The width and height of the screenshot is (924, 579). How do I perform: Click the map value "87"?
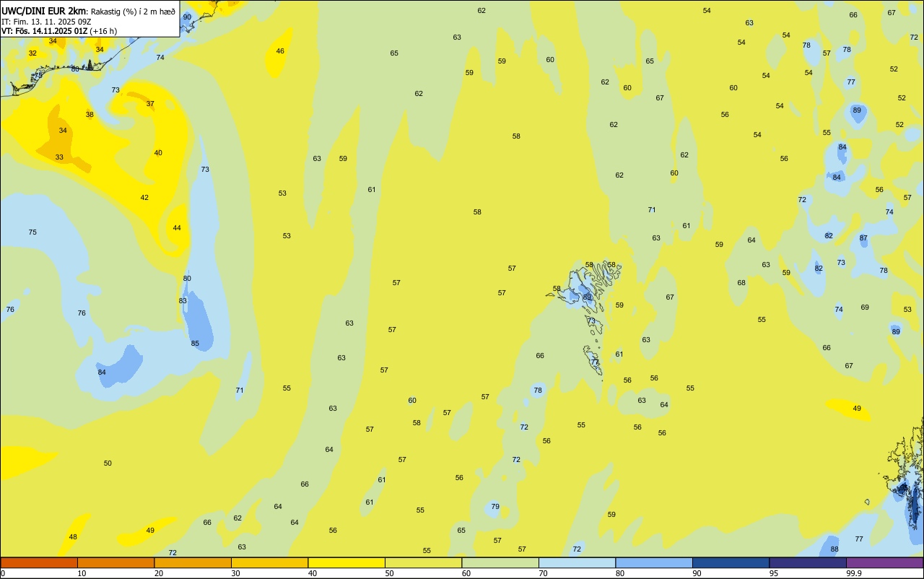click(863, 238)
